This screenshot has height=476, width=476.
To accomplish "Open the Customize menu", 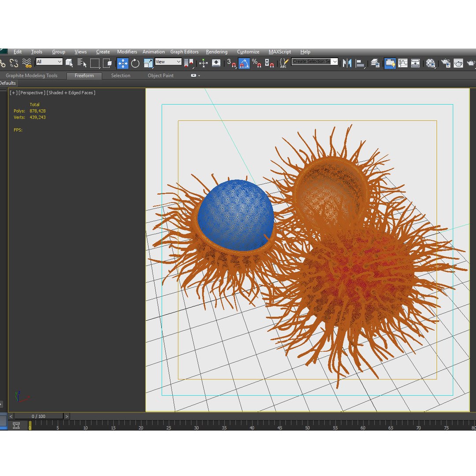I will coord(248,52).
